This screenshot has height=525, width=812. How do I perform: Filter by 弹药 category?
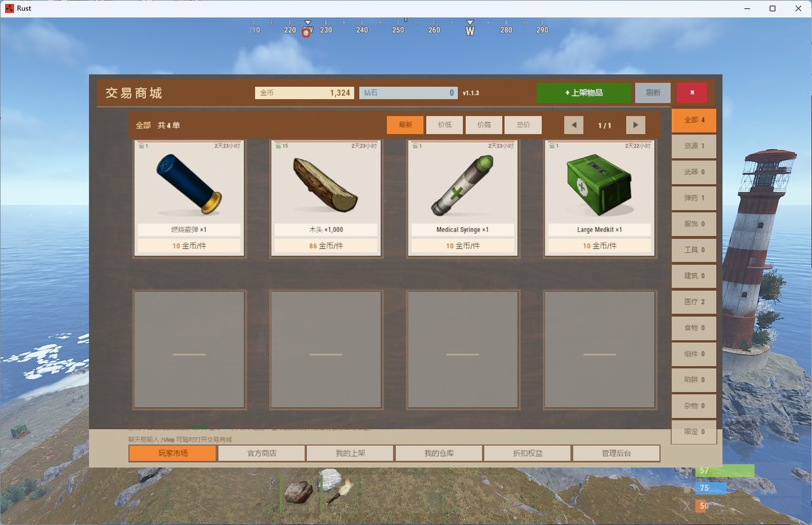click(x=694, y=198)
